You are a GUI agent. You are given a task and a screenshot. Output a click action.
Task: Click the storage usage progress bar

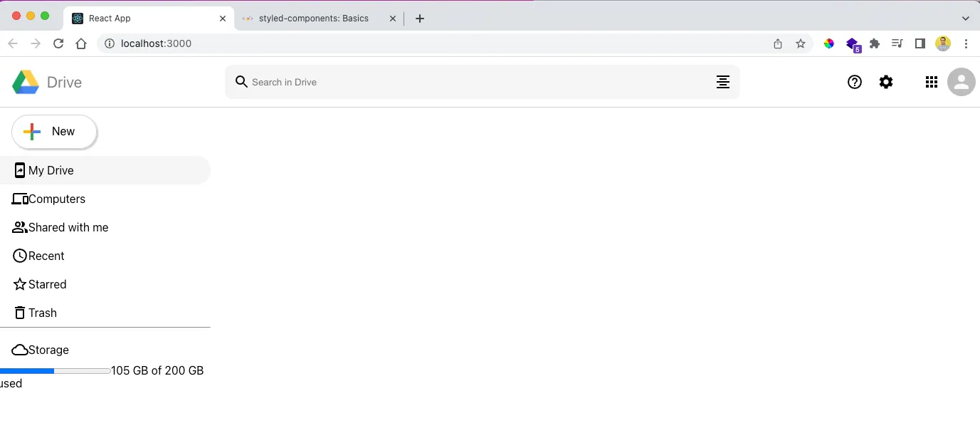tap(55, 371)
